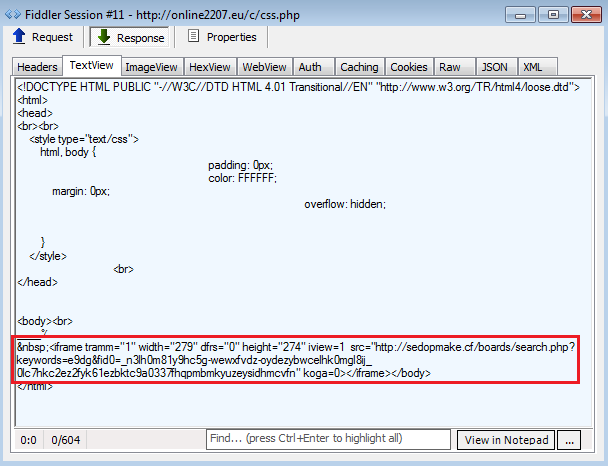The image size is (608, 466).
Task: Click the 0:0 cursor position indicator
Action: pyautogui.click(x=29, y=440)
